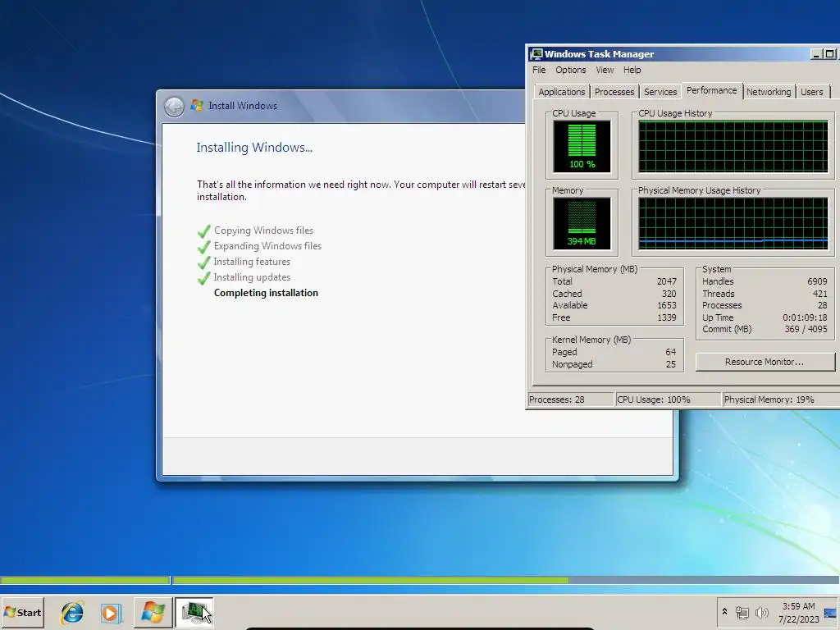Click the Handles value 6909

pyautogui.click(x=817, y=281)
